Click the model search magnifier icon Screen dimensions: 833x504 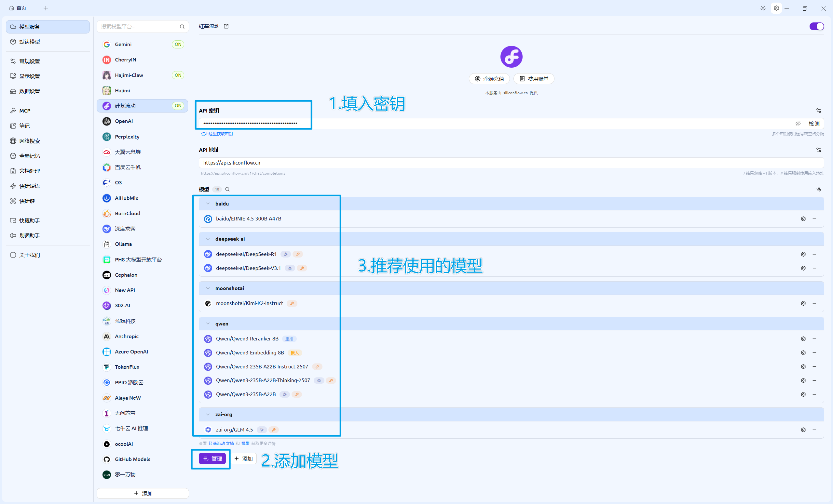pyautogui.click(x=227, y=189)
